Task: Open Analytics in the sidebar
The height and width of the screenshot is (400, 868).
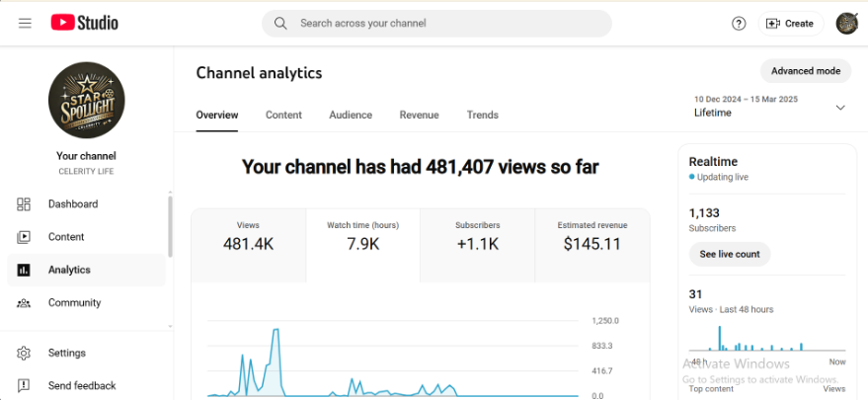Action: pyautogui.click(x=86, y=270)
